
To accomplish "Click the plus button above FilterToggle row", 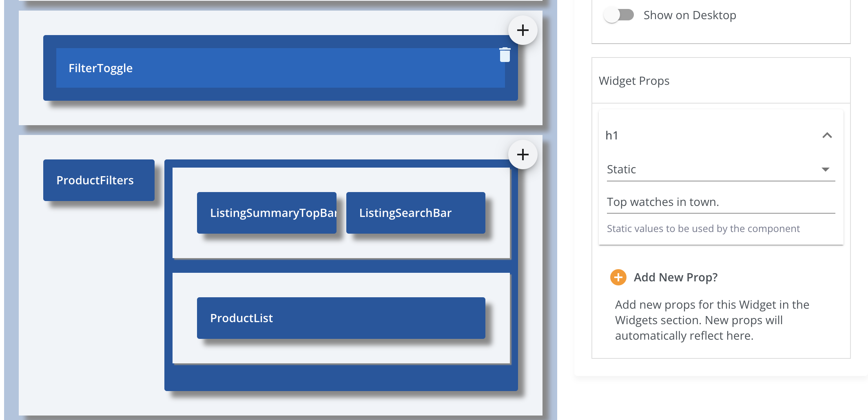I will [x=523, y=30].
